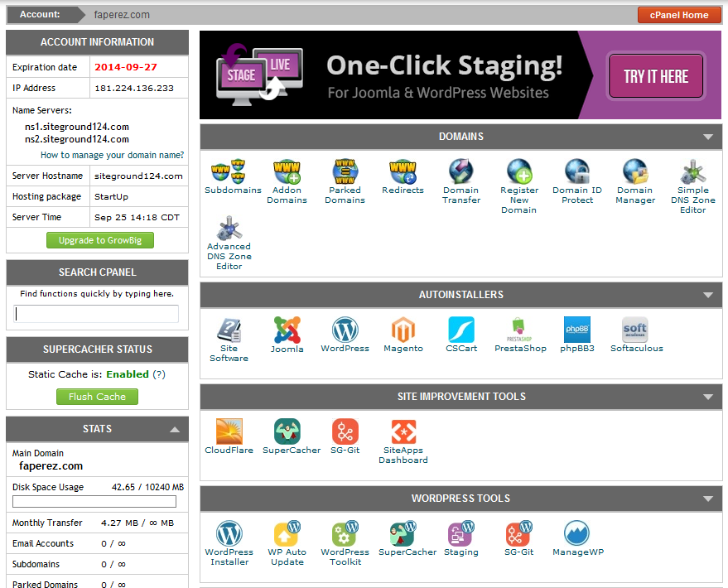Image resolution: width=728 pixels, height=588 pixels.
Task: Open Addon Domains
Action: pyautogui.click(x=287, y=181)
